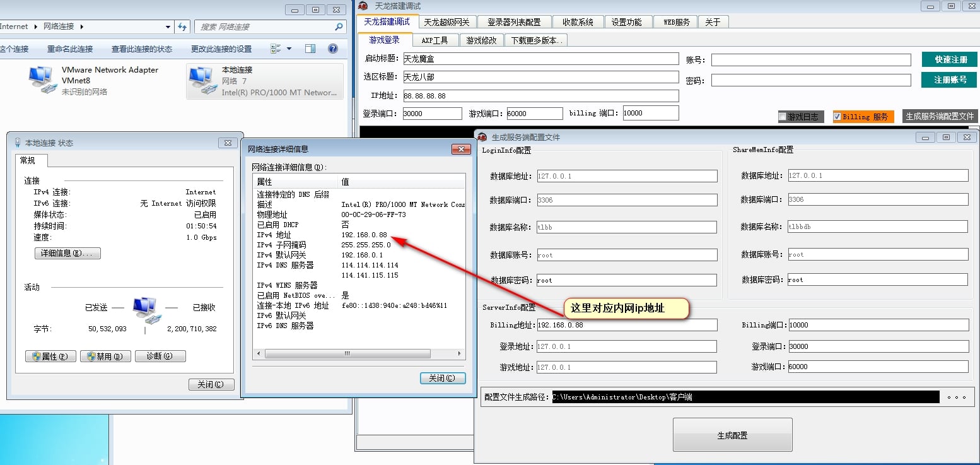Switch to the 天龙超级网关 tab
The image size is (980, 465).
point(446,22)
